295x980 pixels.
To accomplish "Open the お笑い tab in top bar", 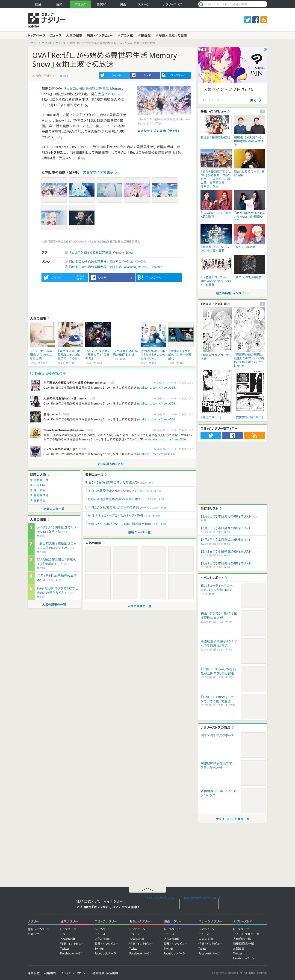I will coord(101,4).
